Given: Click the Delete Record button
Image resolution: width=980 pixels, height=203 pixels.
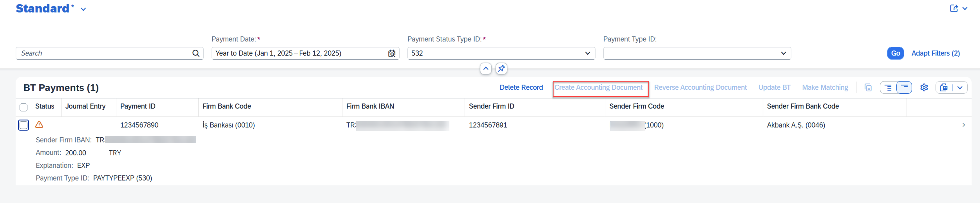Looking at the screenshot, I should (521, 87).
